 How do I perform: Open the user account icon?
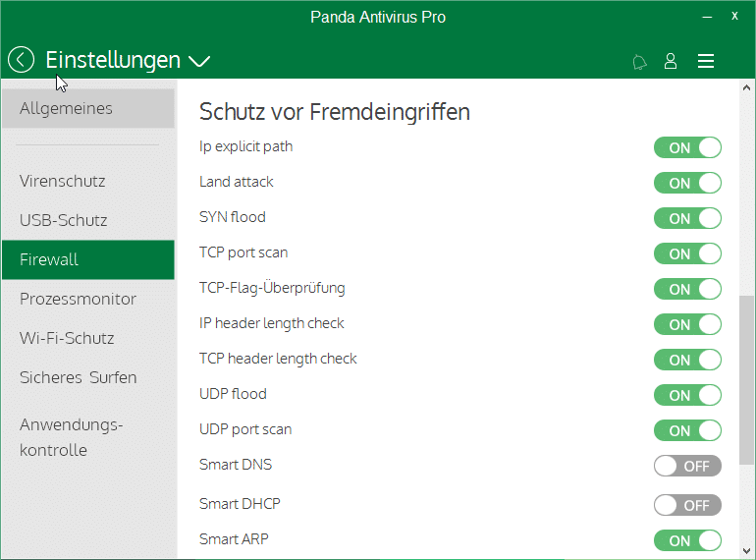(671, 61)
